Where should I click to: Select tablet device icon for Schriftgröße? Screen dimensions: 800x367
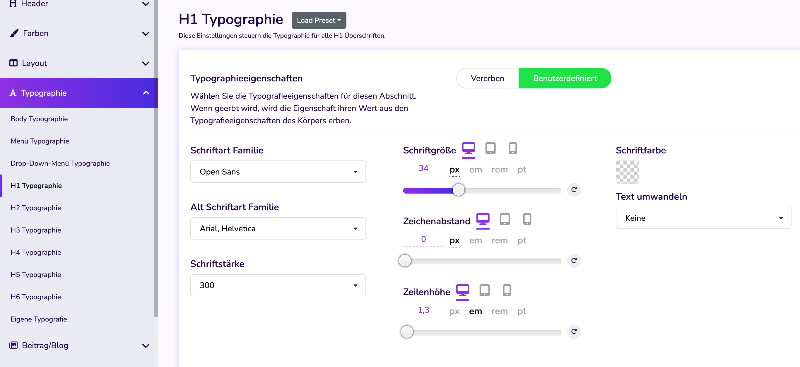tap(490, 149)
